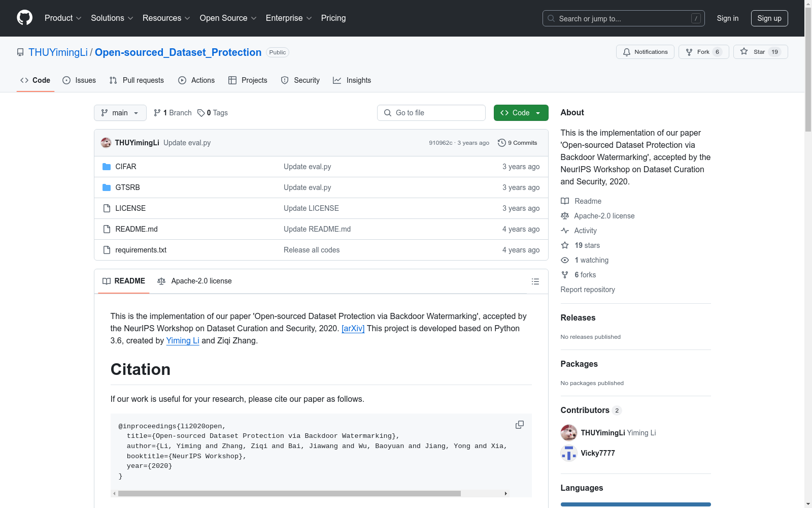Click the history clock icon beside 9 Commits
Screen dimensions: 812x508
[x=502, y=143]
